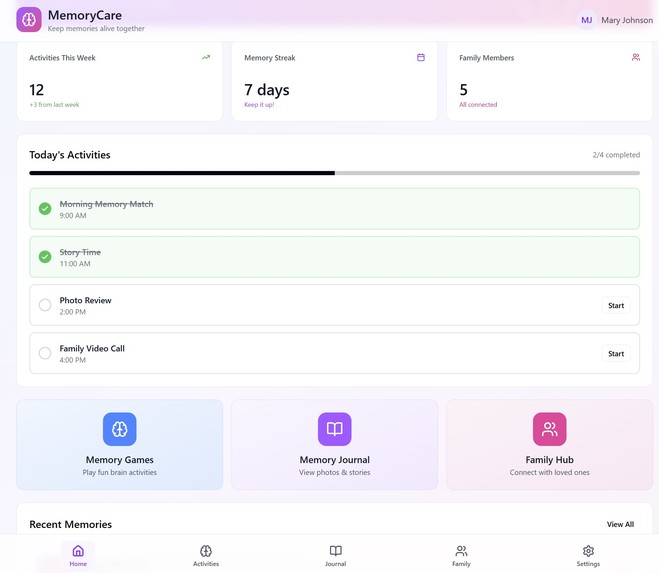This screenshot has height=573, width=659.
Task: Click the '+3 from last week' text
Action: click(x=54, y=104)
